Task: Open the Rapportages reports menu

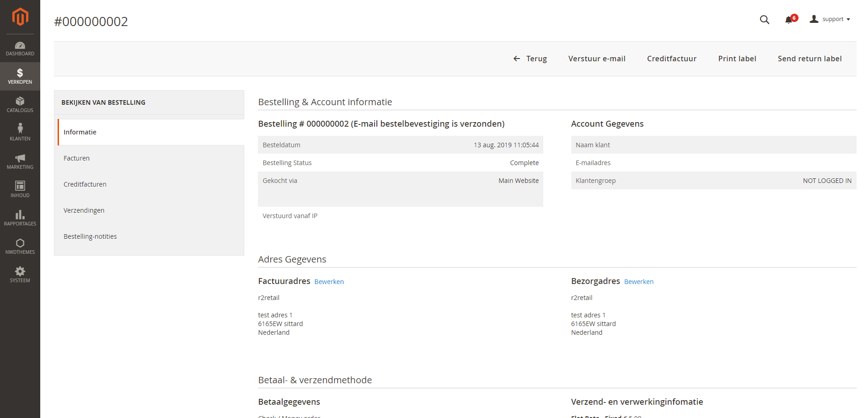Action: click(20, 218)
